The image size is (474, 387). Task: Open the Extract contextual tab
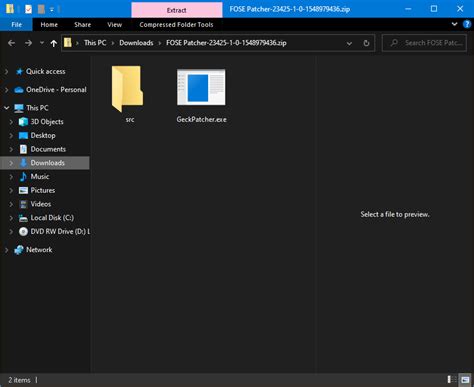click(177, 10)
